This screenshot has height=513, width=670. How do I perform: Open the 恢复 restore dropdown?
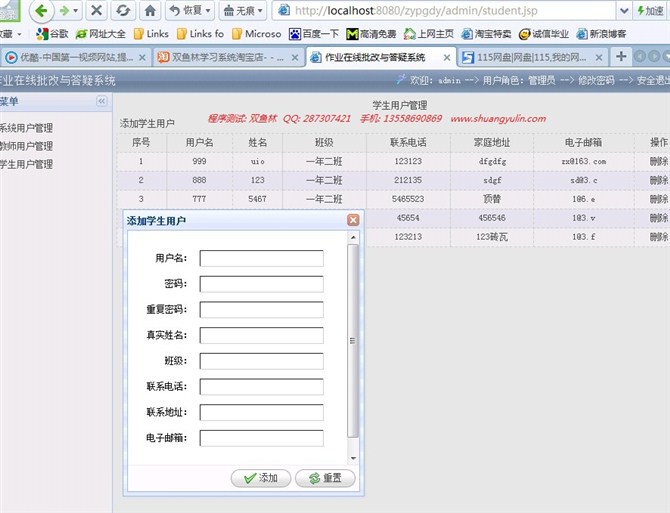click(x=190, y=10)
